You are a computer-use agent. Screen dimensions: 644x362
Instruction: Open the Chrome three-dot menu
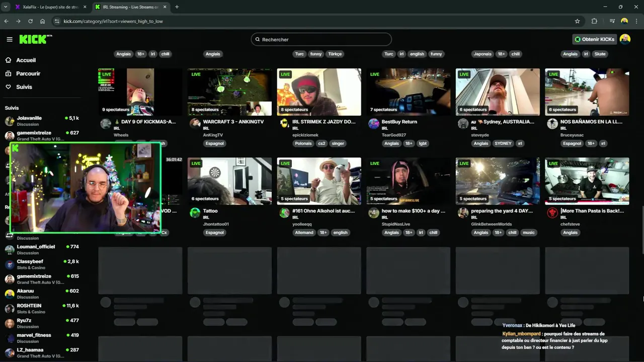[x=636, y=21]
